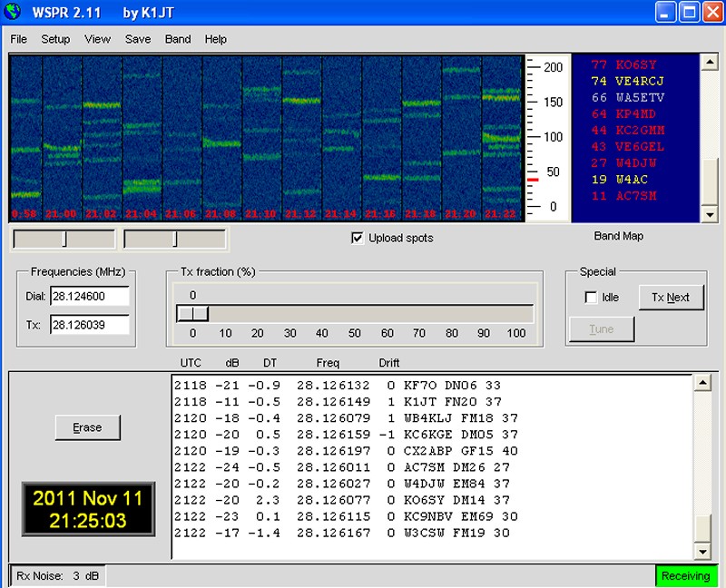Open the Save menu
The width and height of the screenshot is (726, 588).
tap(138, 39)
